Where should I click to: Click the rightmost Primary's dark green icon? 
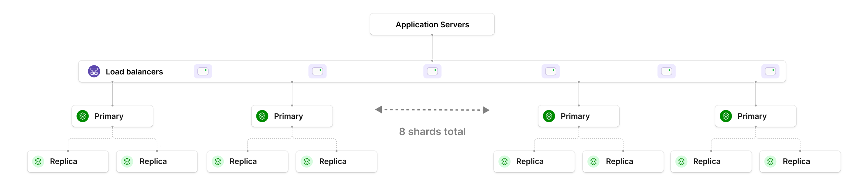(x=726, y=116)
